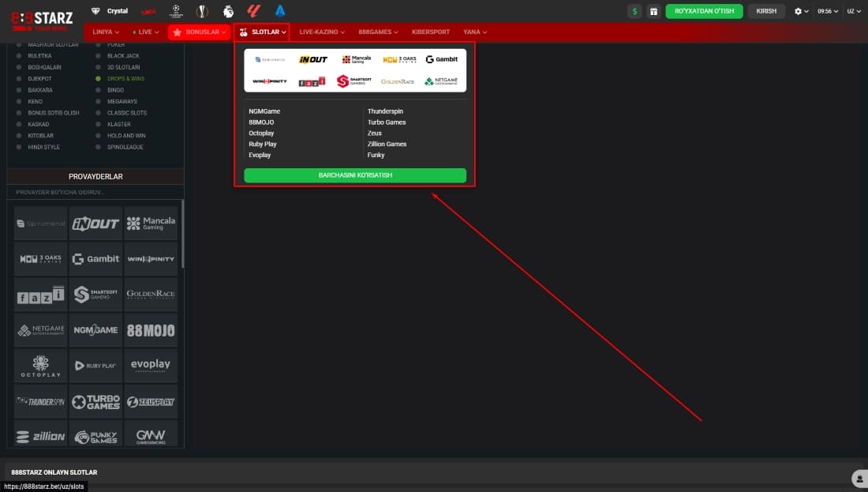Choose Ruby Play from provider list

pos(263,144)
